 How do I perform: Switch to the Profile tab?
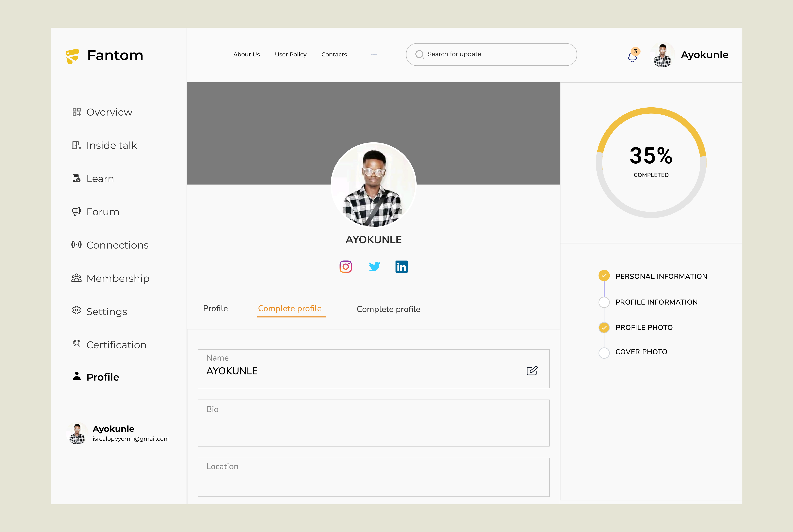click(215, 309)
